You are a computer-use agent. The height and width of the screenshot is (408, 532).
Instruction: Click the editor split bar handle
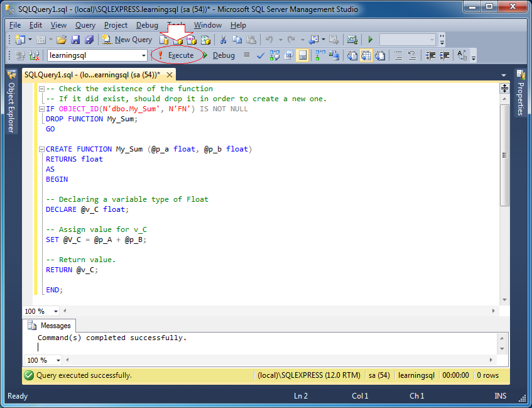[504, 89]
